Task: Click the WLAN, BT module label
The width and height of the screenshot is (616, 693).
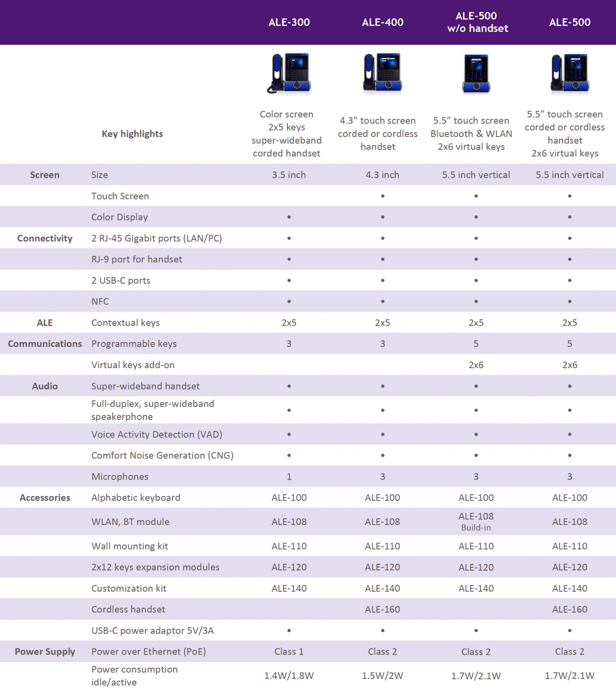Action: click(130, 522)
